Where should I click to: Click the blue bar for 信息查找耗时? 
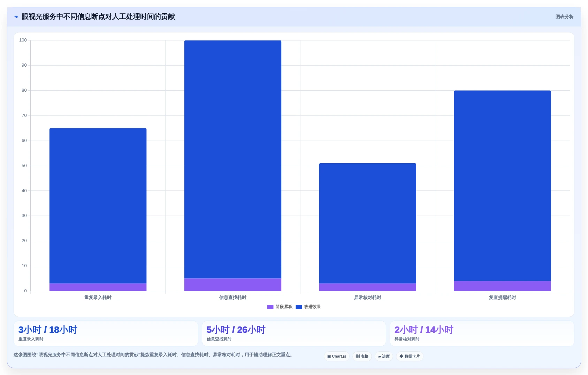(x=233, y=159)
